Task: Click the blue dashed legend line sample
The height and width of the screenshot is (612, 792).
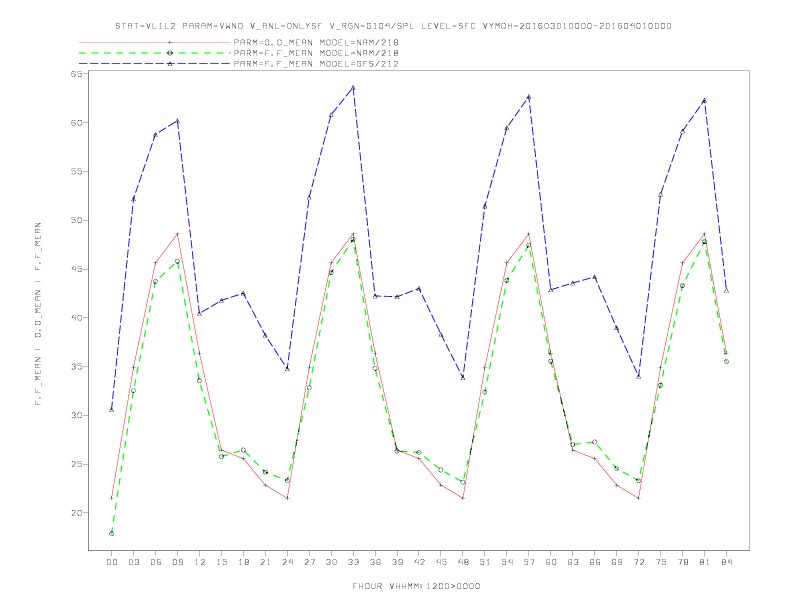Action: point(155,64)
